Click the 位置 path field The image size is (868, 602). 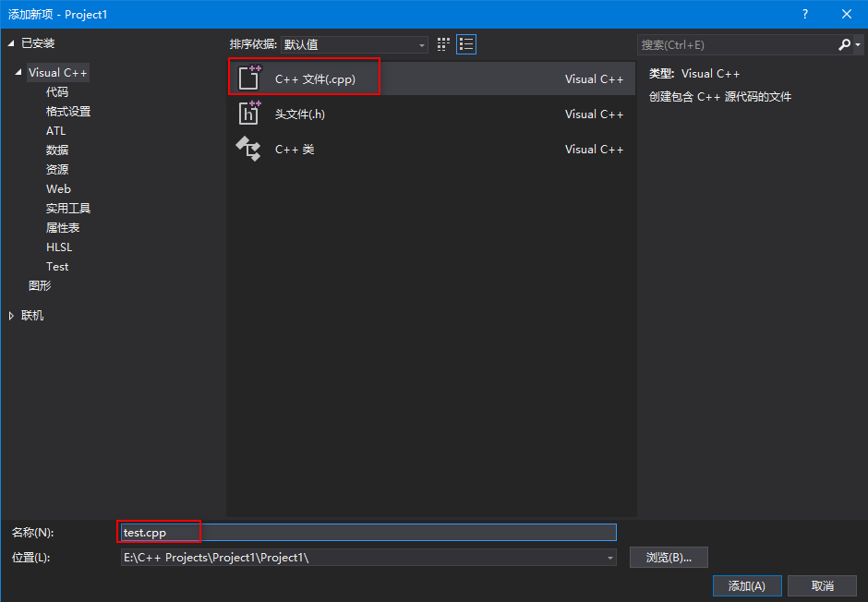pos(368,558)
